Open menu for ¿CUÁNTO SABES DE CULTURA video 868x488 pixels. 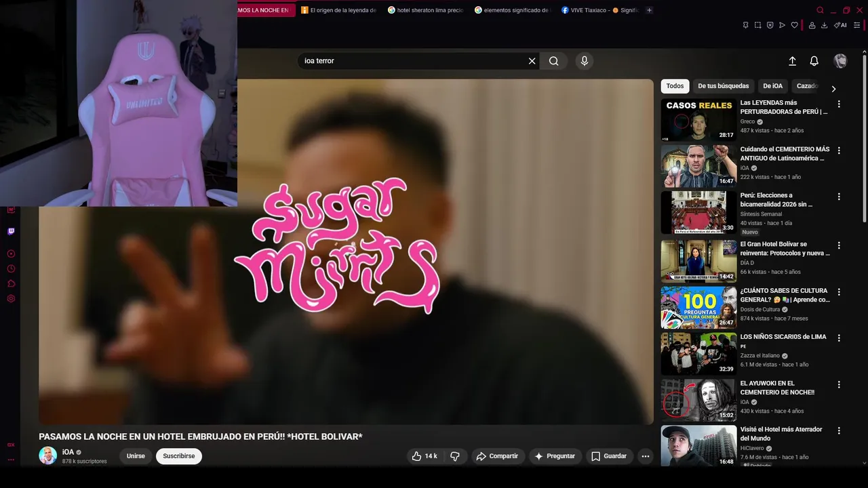(839, 291)
